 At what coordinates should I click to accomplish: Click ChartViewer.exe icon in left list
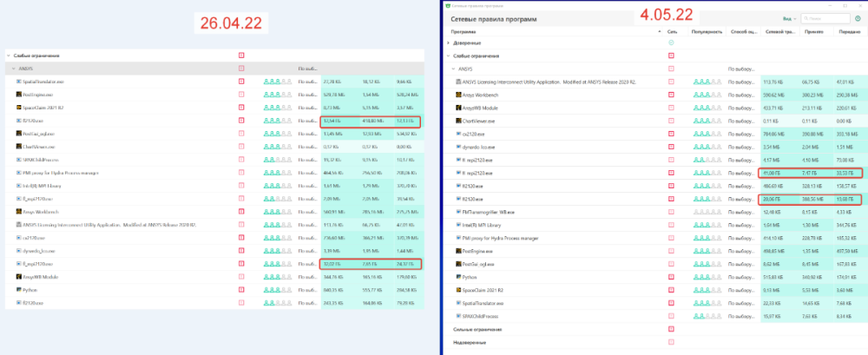(19, 147)
